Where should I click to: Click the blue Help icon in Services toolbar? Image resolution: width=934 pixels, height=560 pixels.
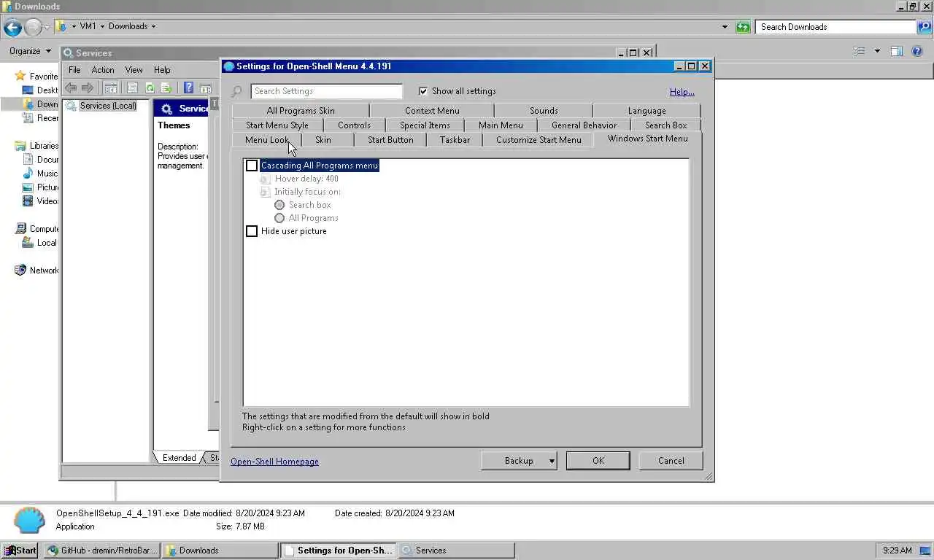[x=188, y=87]
